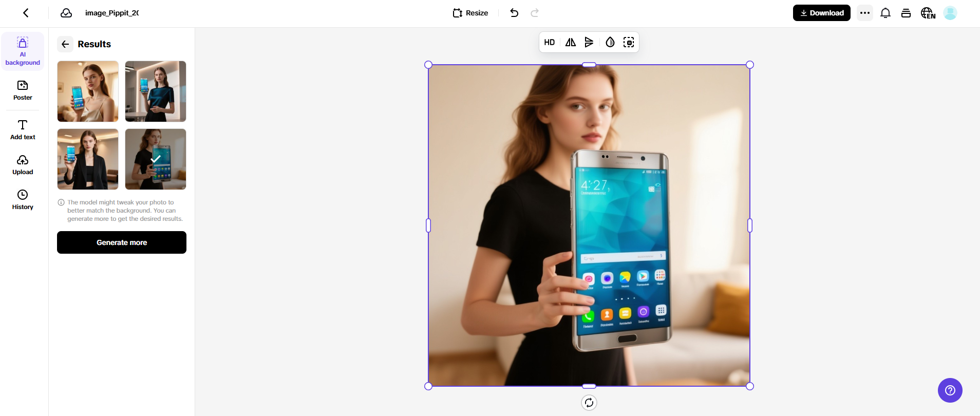The image size is (980, 416).
Task: Undo the last action
Action: click(x=514, y=13)
